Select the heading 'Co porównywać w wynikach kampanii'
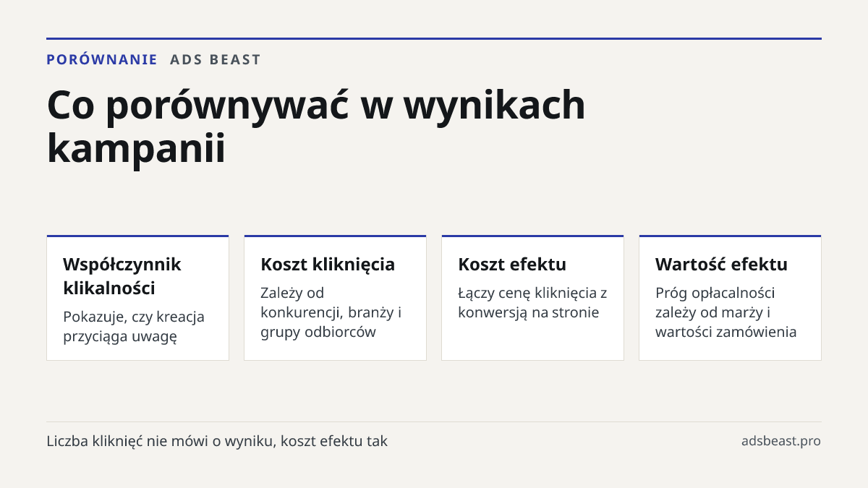Viewport: 868px width, 488px height. [316, 127]
